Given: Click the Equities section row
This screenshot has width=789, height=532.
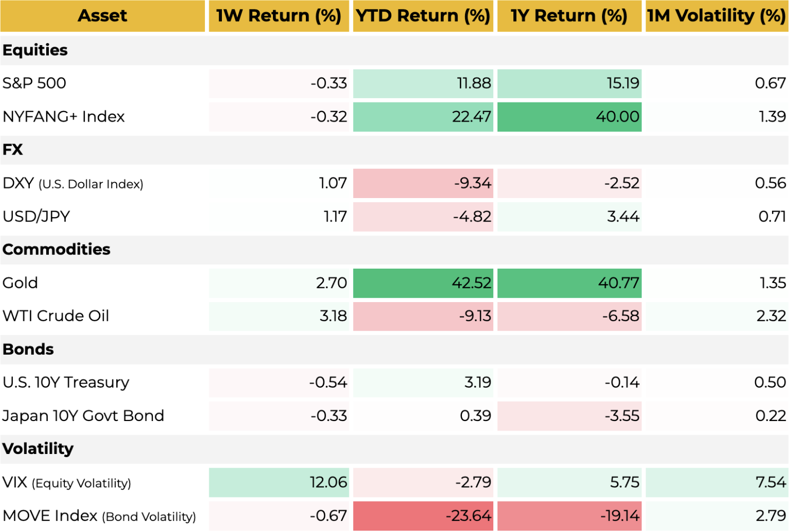Looking at the screenshot, I should point(36,50).
